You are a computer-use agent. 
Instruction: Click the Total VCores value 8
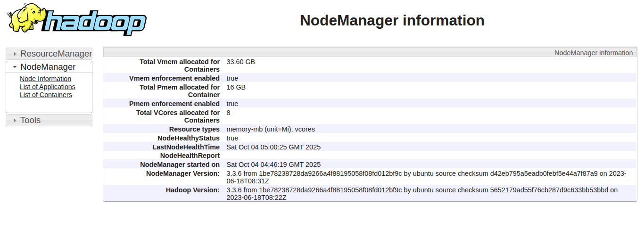[x=229, y=113]
